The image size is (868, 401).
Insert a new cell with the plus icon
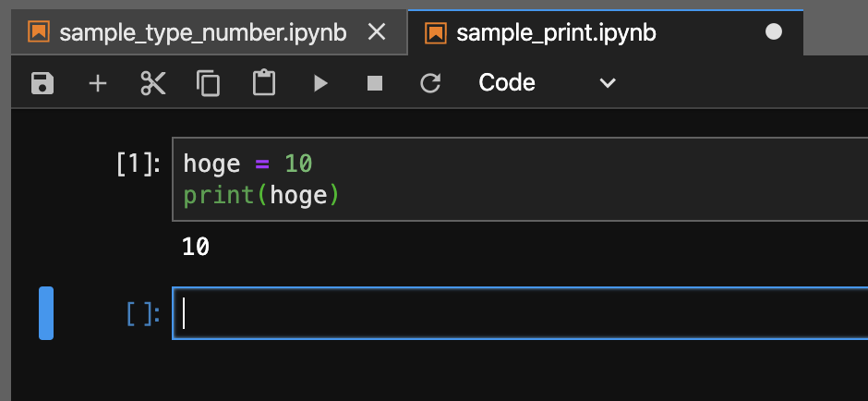coord(98,84)
